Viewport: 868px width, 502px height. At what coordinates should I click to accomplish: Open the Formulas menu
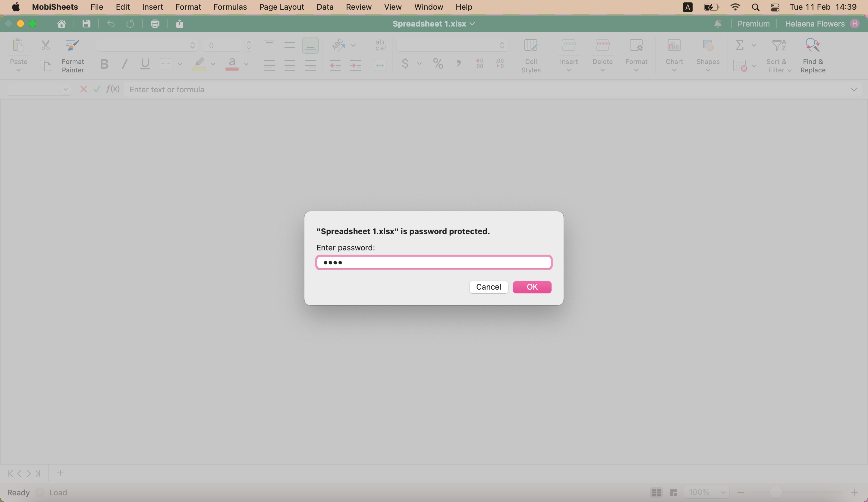pos(230,7)
